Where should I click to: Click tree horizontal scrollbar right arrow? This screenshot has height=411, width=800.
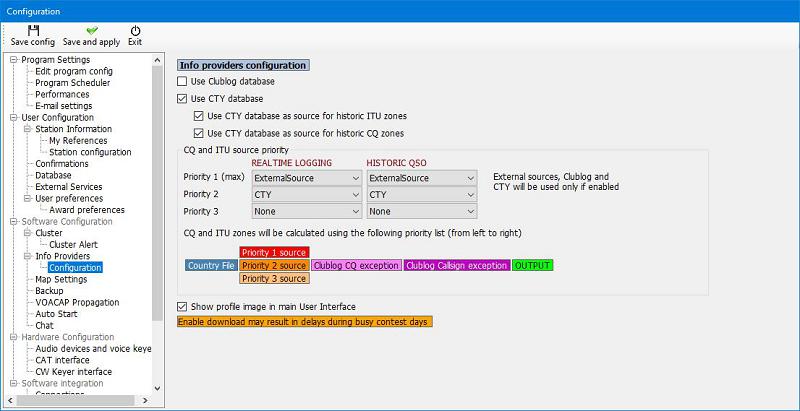[x=145, y=400]
